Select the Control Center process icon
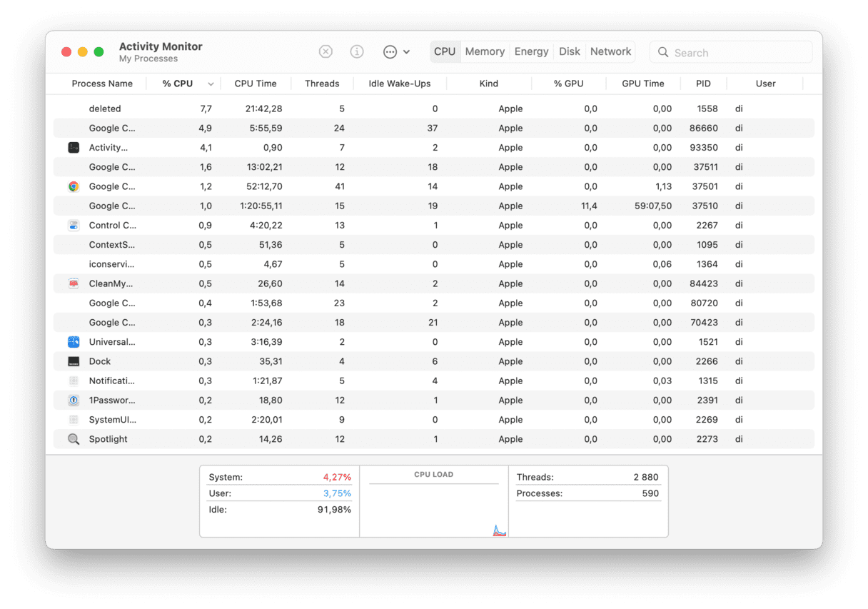Screen dimensions: 868x609 tap(74, 226)
